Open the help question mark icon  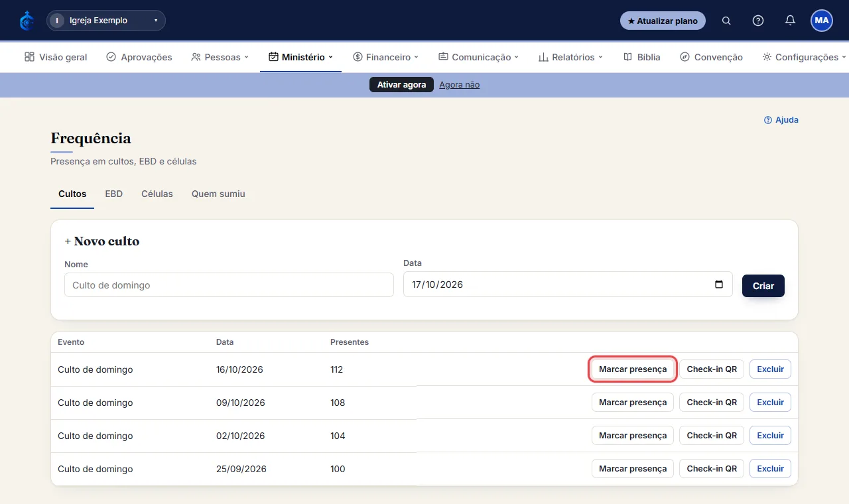758,21
